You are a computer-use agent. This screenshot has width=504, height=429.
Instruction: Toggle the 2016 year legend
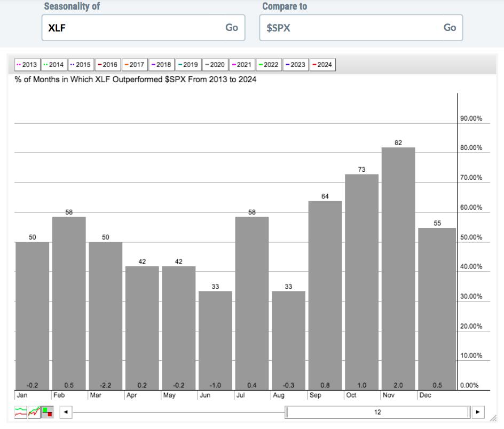coord(108,65)
